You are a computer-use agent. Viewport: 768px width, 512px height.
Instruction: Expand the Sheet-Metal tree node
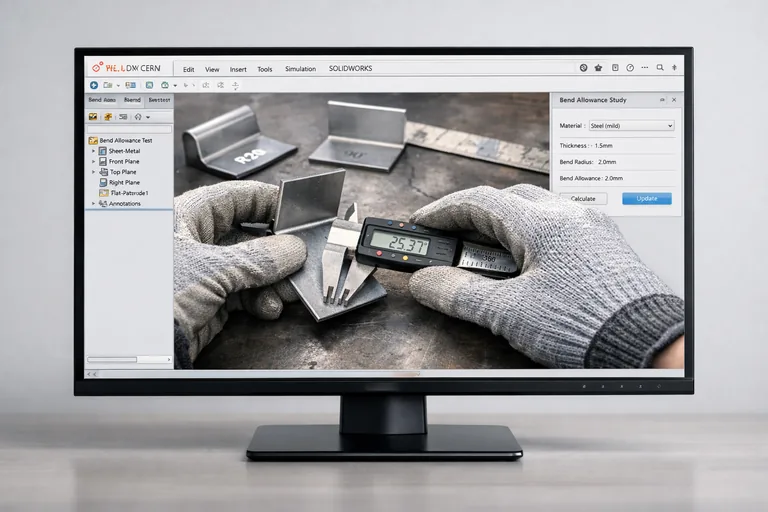point(94,151)
